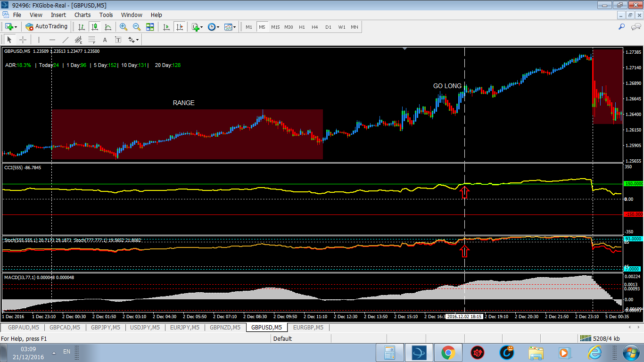Open the Charts menu

[83, 15]
